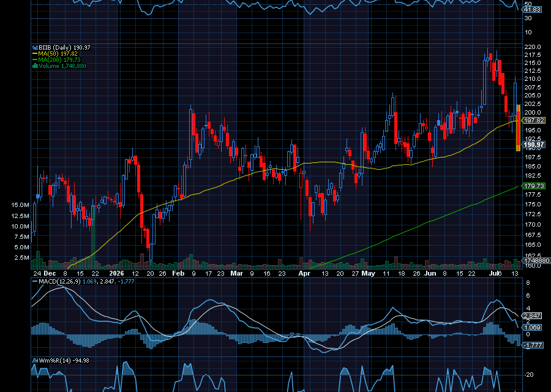Click the 30 label on top oscillator scale
This screenshot has width=551, height=392.
528,18
